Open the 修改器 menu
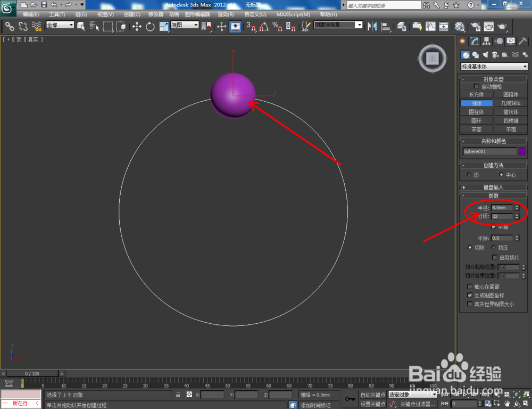532x409 pixels. tap(156, 14)
